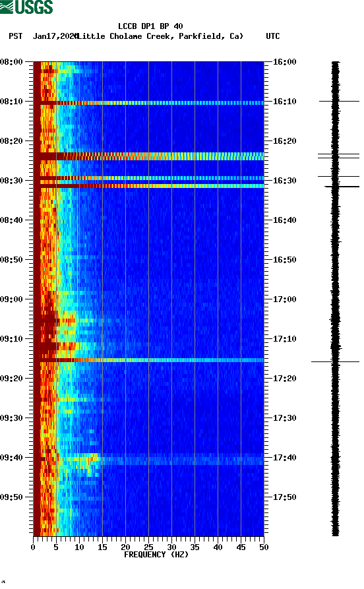
Task: Click the 'PST' timezone label
Action: 15,36
